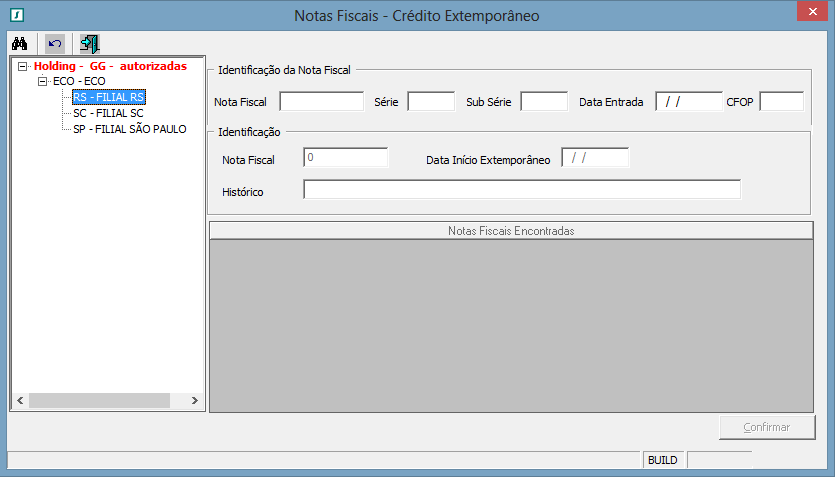Select ECO - ECO in the tree
This screenshot has height=477, width=835.
point(79,81)
